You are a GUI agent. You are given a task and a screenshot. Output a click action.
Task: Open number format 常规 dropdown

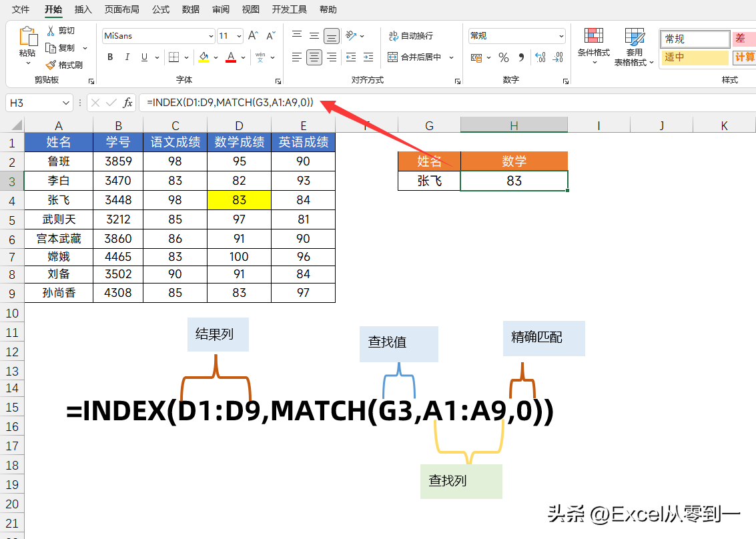point(561,36)
